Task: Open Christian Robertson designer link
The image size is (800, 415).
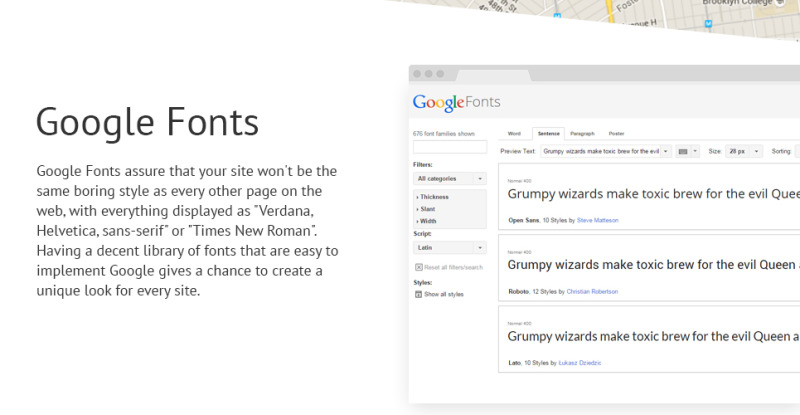Action: (x=592, y=291)
